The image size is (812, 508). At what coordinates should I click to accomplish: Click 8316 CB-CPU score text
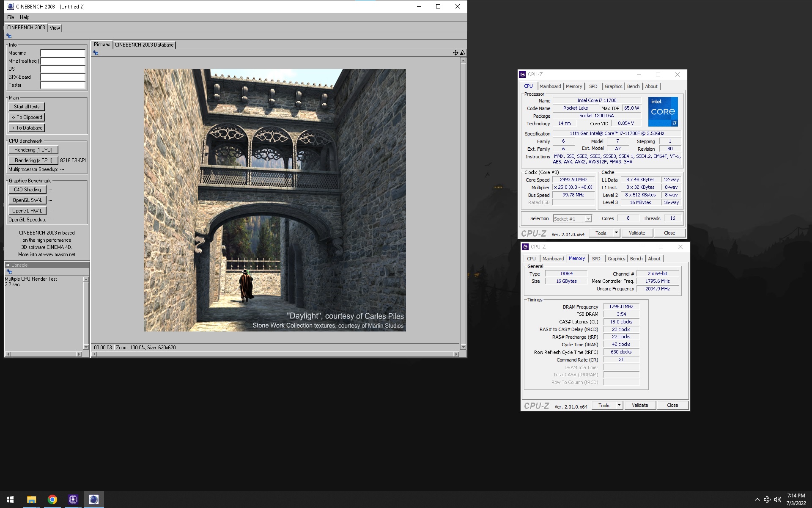(73, 160)
